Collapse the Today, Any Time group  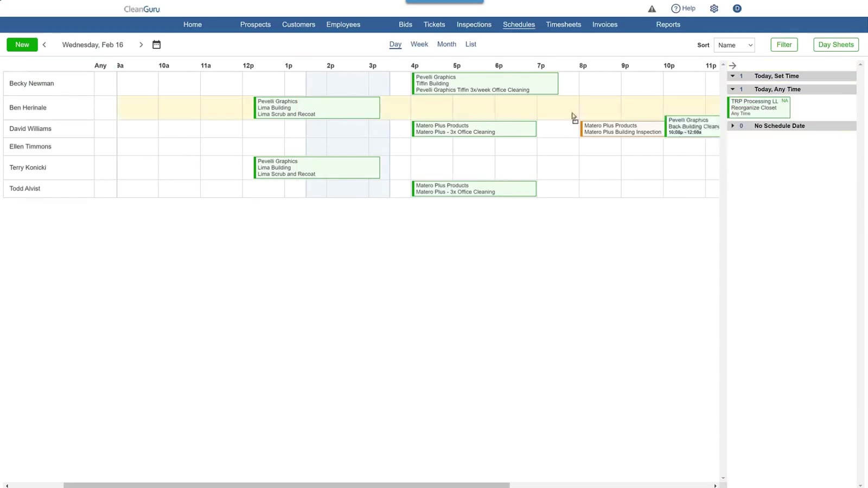[x=732, y=89]
